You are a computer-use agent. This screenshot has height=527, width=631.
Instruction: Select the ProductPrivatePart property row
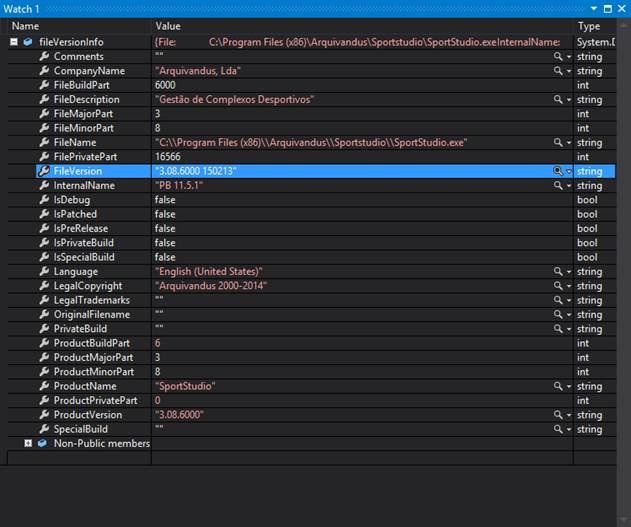click(x=312, y=400)
